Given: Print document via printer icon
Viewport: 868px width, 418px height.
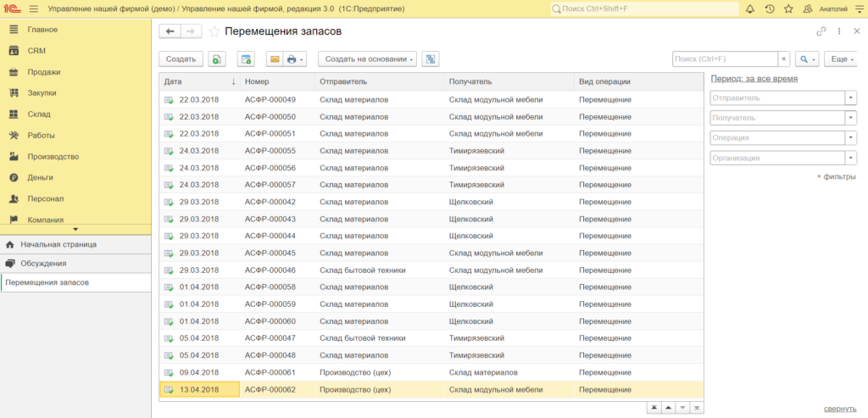Looking at the screenshot, I should 294,59.
